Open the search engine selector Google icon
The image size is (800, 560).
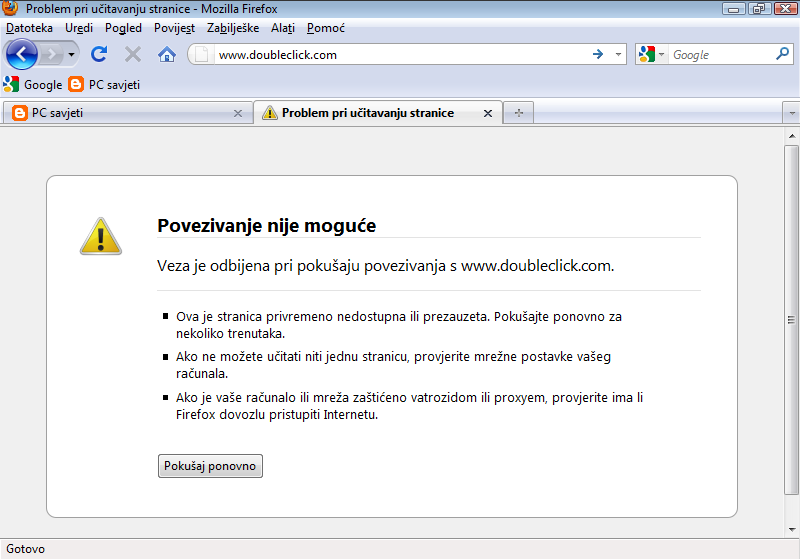coord(652,54)
